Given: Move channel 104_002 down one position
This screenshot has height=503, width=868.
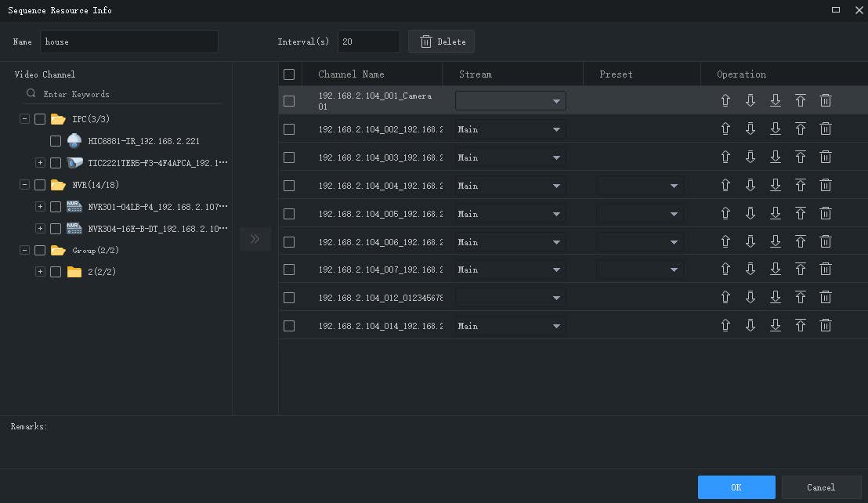Looking at the screenshot, I should point(750,129).
